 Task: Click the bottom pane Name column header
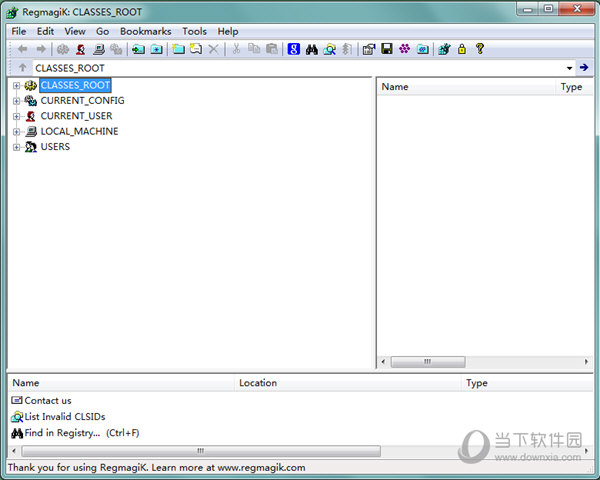coord(121,383)
